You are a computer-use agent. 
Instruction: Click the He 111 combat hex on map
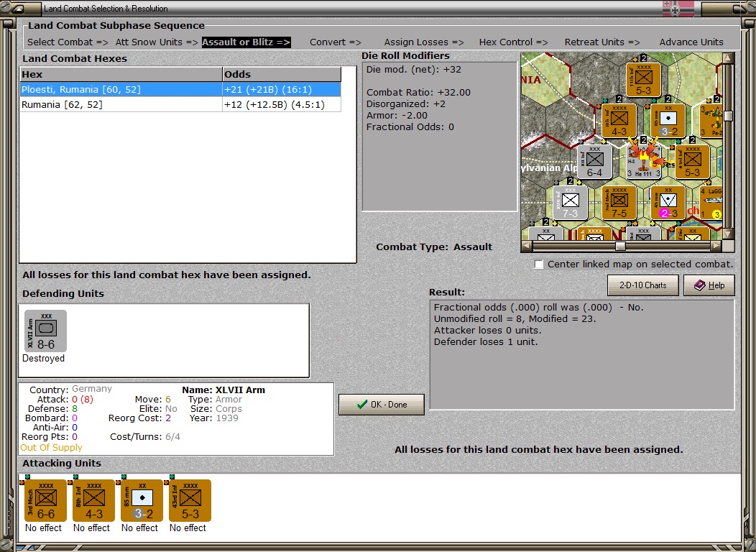[x=644, y=162]
